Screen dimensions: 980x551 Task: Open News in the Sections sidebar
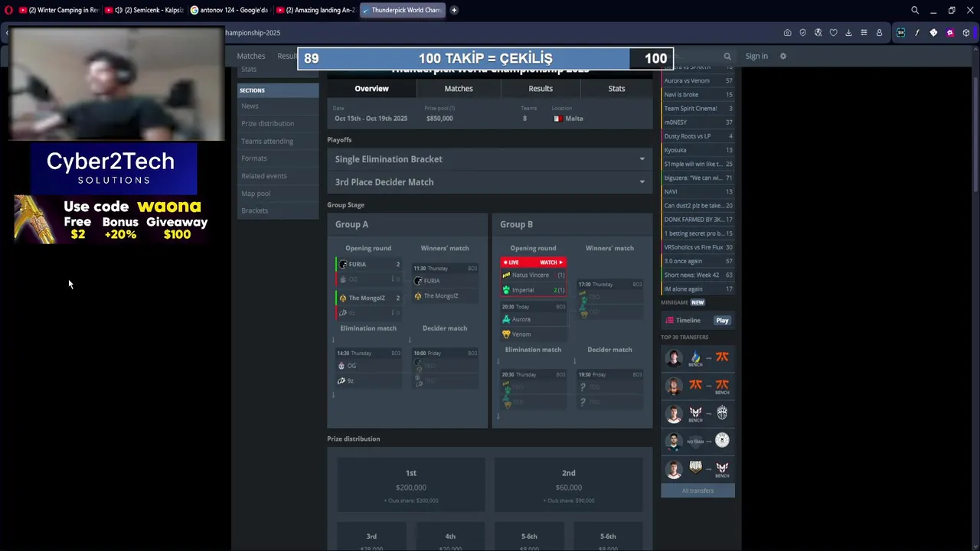coord(250,106)
